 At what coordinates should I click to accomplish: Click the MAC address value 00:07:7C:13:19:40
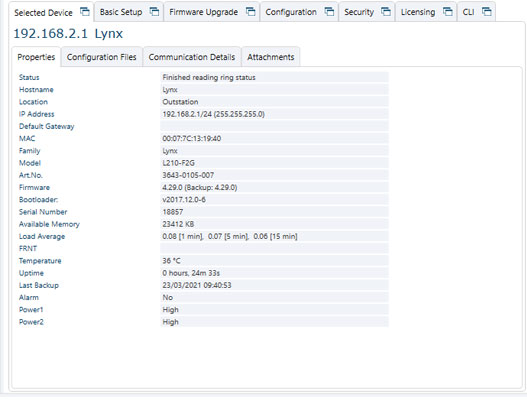192,138
